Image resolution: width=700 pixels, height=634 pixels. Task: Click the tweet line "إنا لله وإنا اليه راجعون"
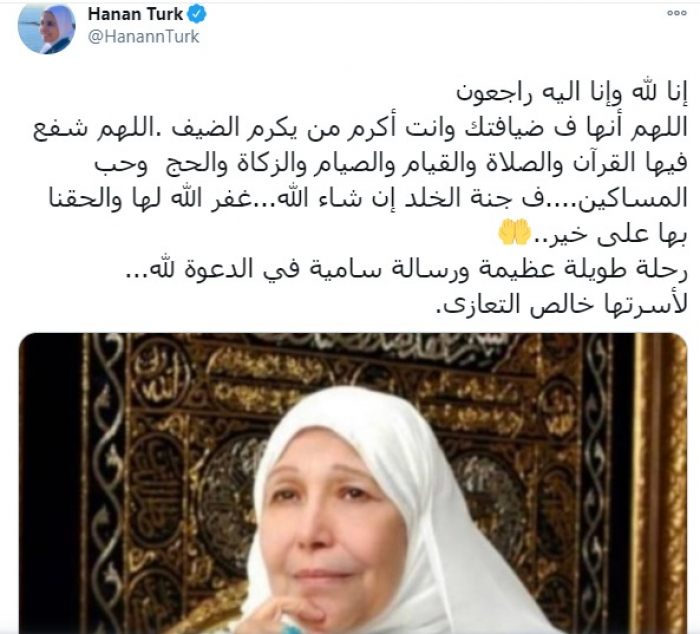pyautogui.click(x=571, y=92)
